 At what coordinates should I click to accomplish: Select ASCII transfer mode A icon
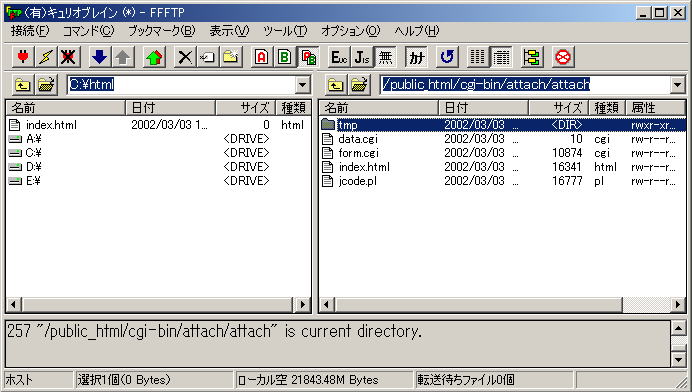tap(262, 57)
